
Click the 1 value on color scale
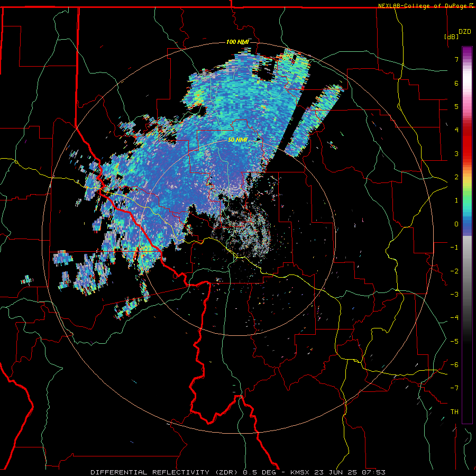click(456, 200)
